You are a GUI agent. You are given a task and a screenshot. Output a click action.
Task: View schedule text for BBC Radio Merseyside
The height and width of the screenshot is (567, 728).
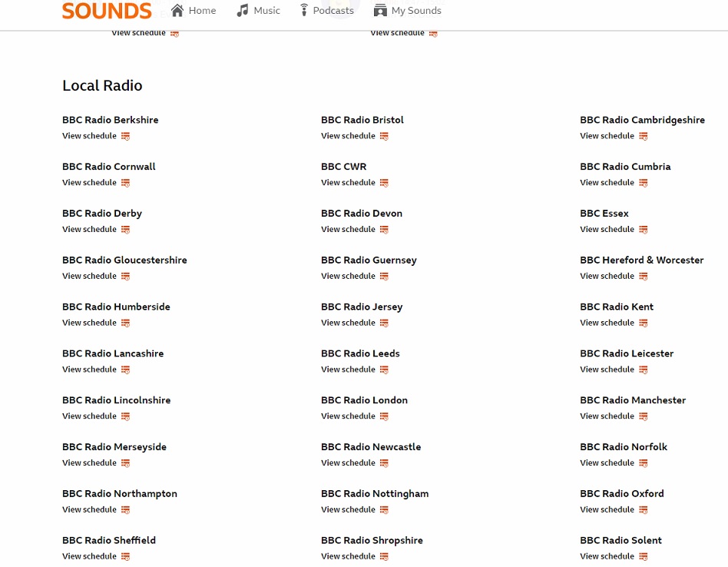tap(89, 463)
